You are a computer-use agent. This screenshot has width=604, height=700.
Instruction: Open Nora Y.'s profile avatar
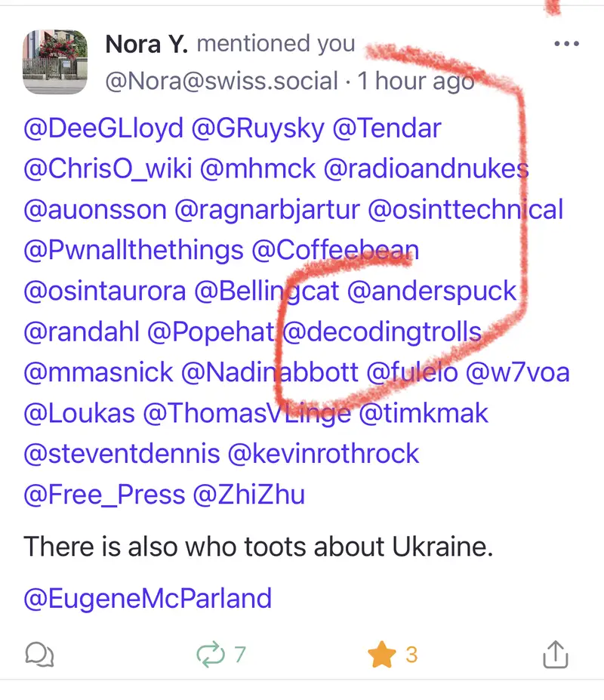click(54, 62)
